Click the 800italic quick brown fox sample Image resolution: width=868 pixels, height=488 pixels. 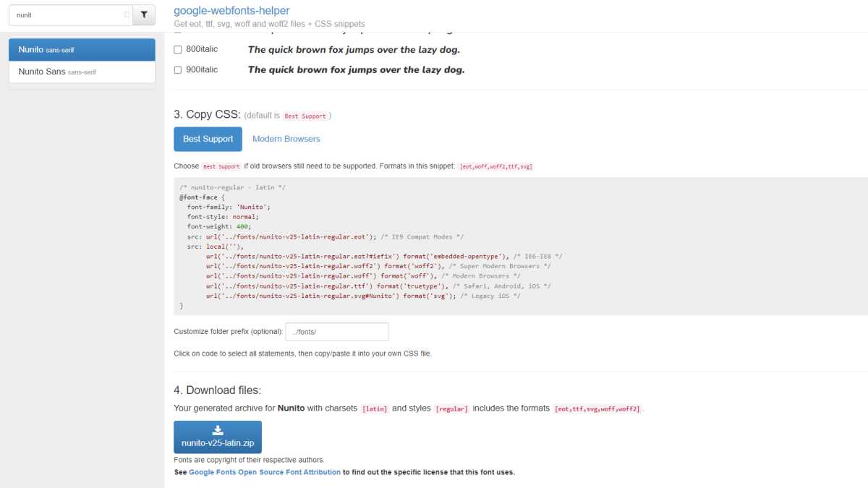[x=354, y=50]
